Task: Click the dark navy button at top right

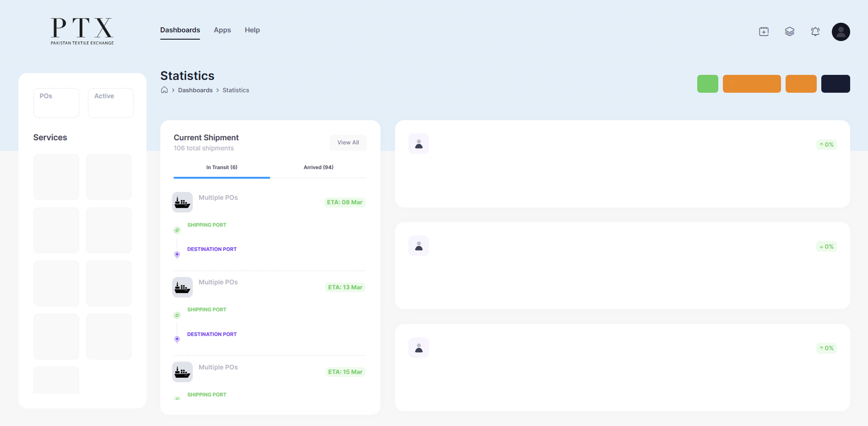Action: (x=835, y=84)
